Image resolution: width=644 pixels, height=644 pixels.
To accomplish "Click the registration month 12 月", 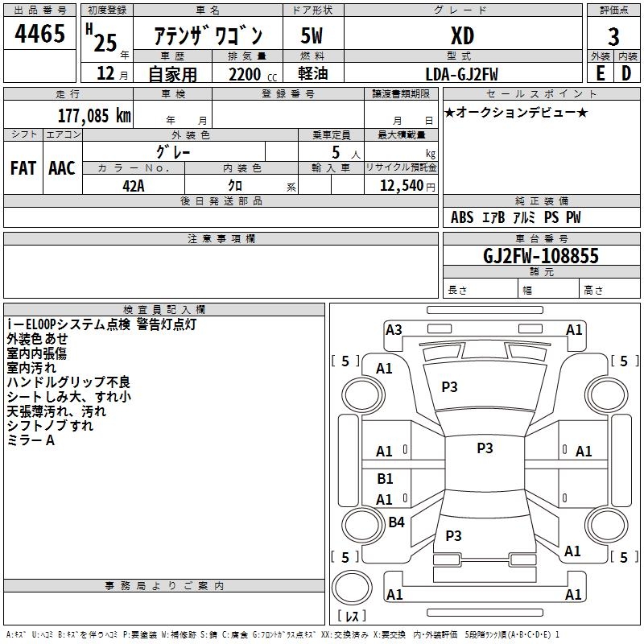I will coord(112,73).
